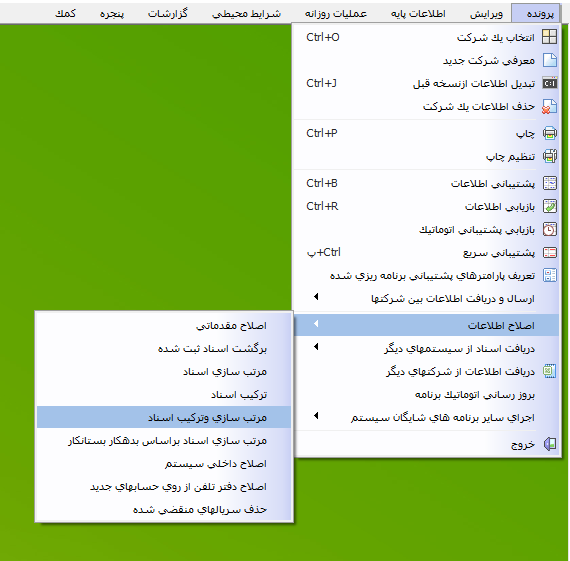Screen dimensions: 570x561
Task: Click the backup icon beside پشتيباني اطلاعات
Action: point(549,183)
